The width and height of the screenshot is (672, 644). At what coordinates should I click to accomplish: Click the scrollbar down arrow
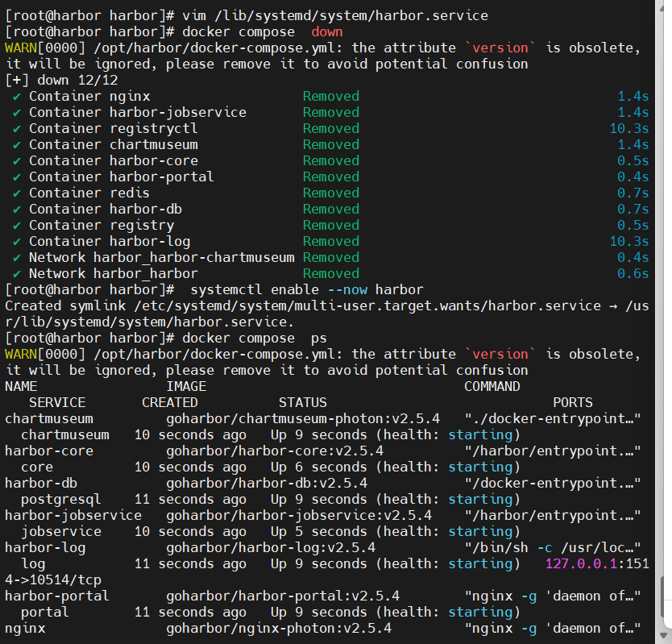pyautogui.click(x=663, y=636)
